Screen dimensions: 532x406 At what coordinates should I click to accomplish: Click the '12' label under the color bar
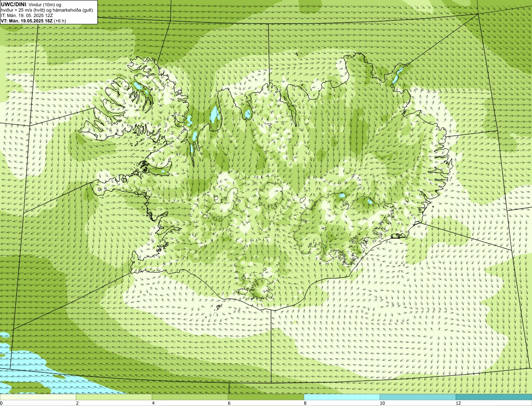[458, 403]
